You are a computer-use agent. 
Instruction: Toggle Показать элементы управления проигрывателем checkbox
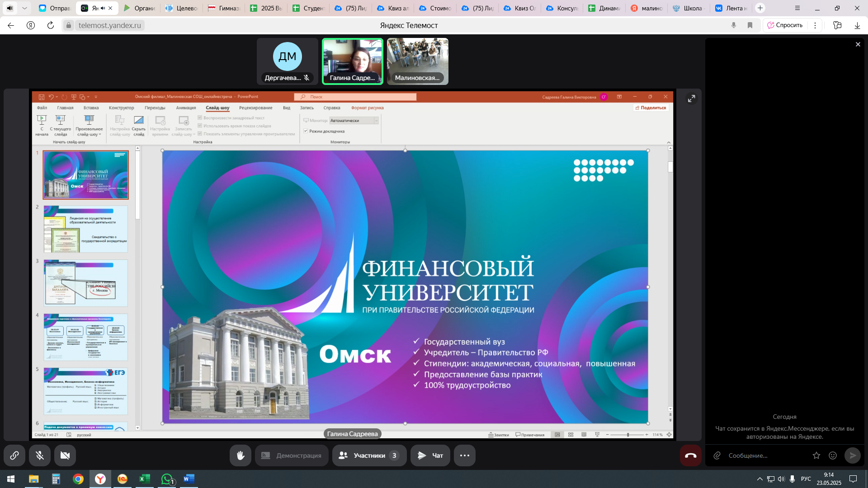point(200,134)
